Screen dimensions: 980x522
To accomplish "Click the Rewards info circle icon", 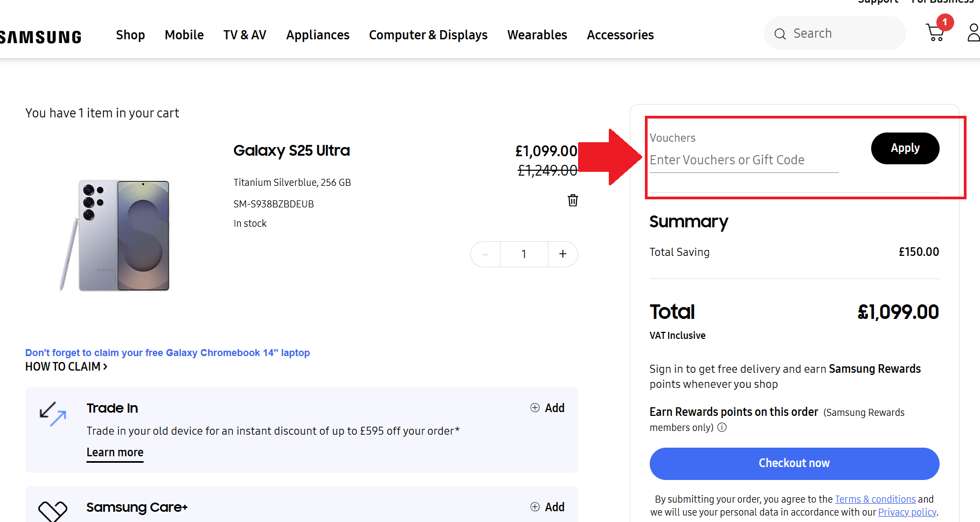I will coord(722,427).
